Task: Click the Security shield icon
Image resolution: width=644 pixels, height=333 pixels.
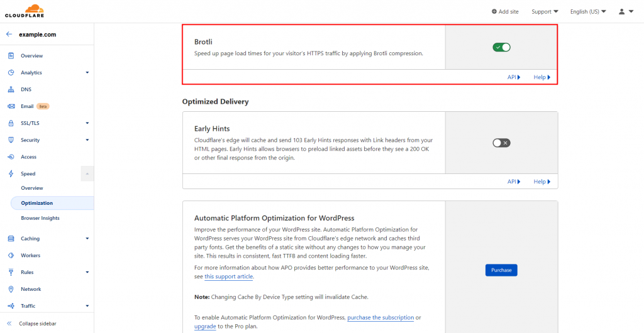Action: point(11,140)
